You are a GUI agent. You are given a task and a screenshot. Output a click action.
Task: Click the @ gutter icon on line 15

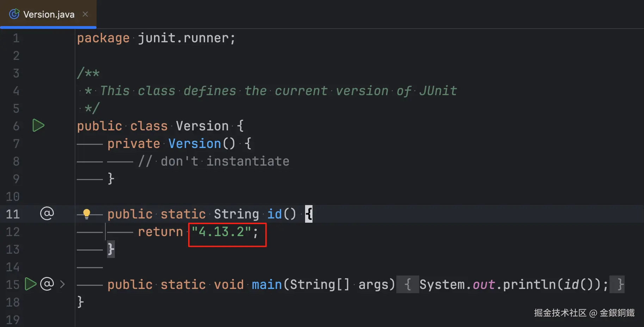[x=47, y=284]
